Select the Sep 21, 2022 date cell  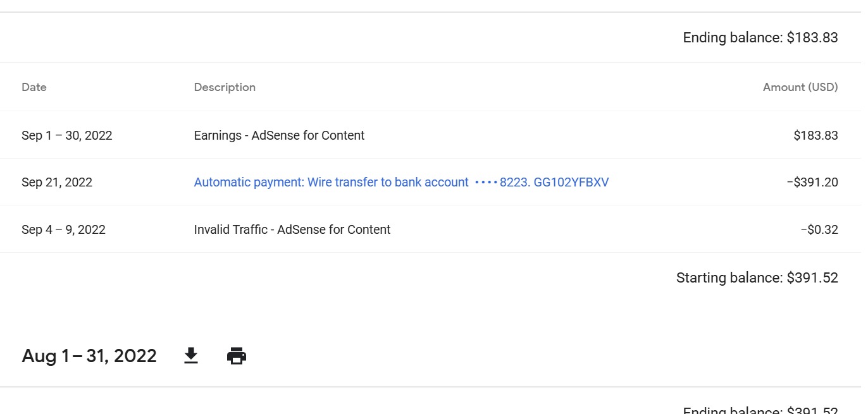[57, 182]
